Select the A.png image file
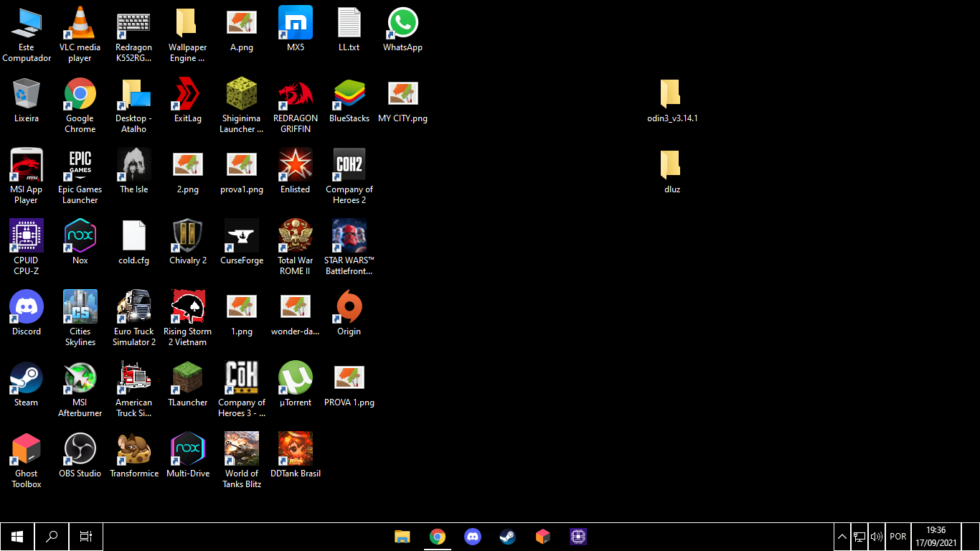This screenshot has width=980, height=551. click(242, 29)
